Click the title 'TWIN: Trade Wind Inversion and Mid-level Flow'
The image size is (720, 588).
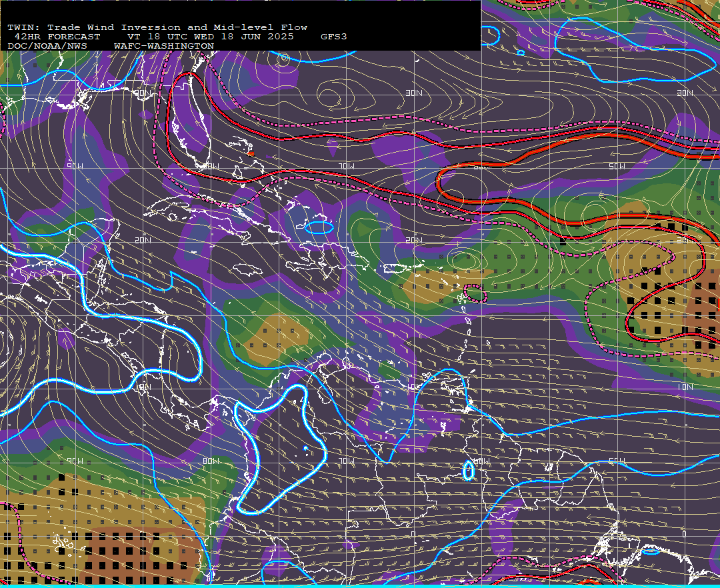(157, 27)
